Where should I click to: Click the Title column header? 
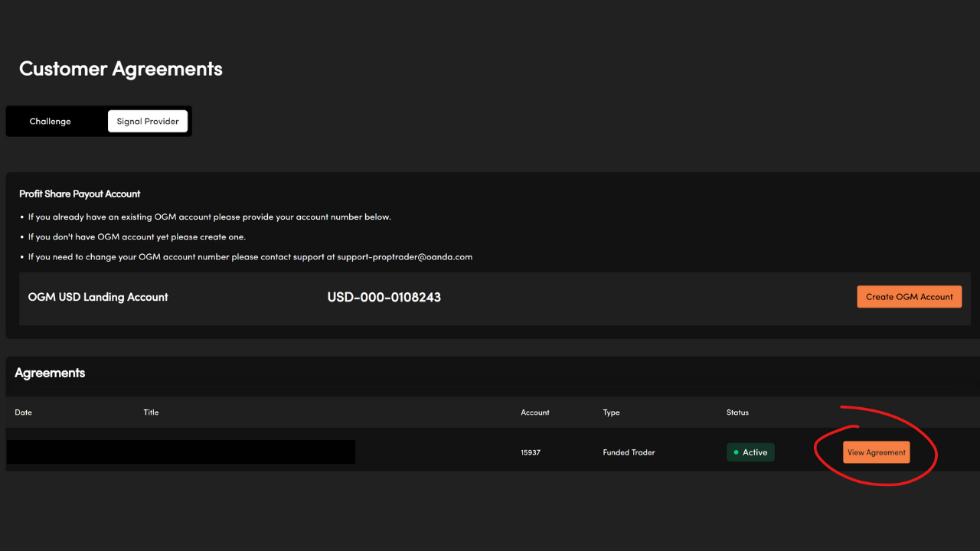pos(151,412)
